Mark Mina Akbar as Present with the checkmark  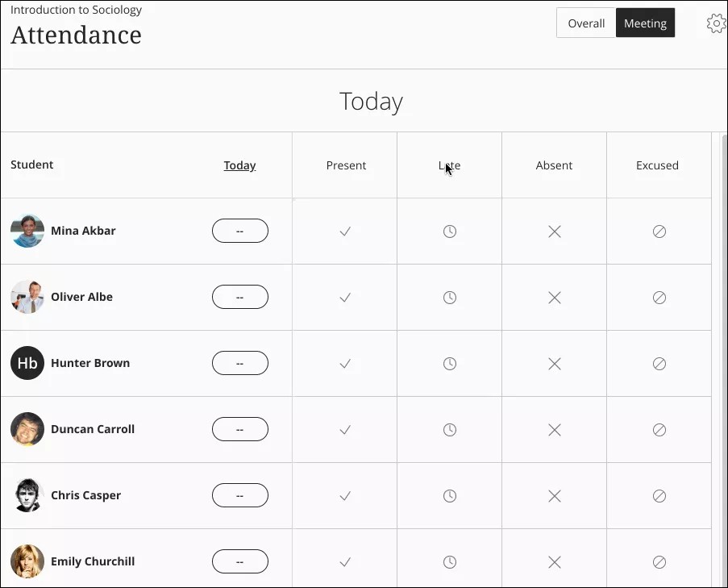(x=345, y=231)
